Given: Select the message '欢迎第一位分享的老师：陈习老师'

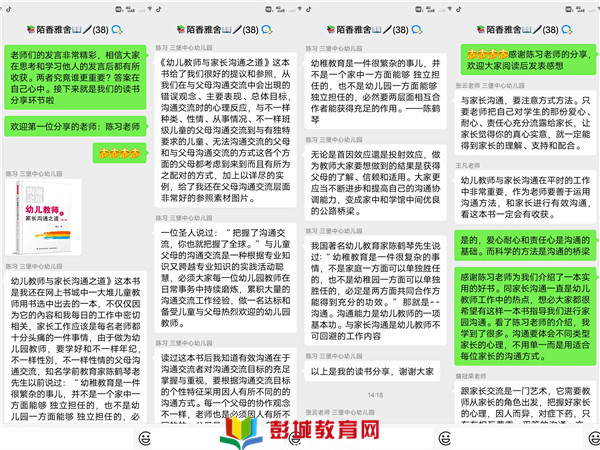Looking at the screenshot, I should pos(75,126).
